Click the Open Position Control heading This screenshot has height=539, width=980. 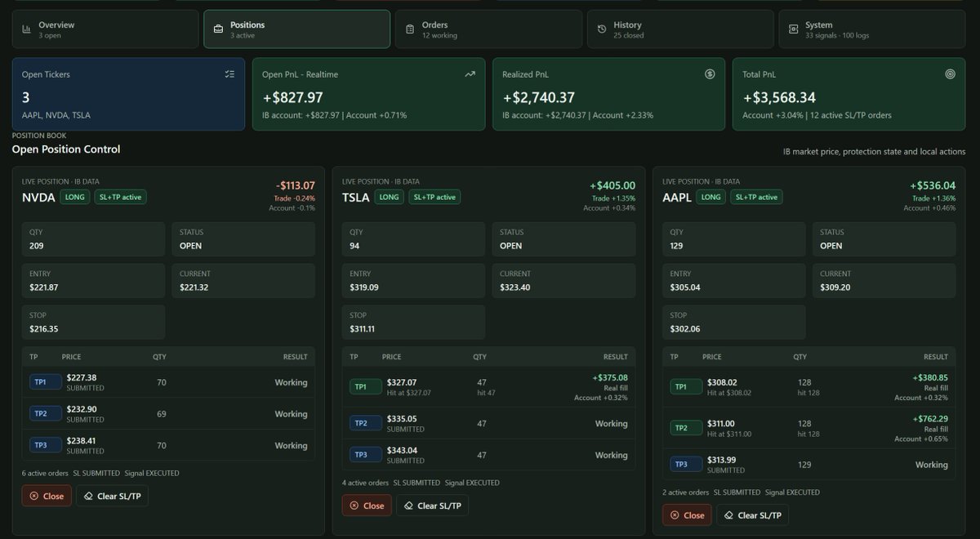coord(66,149)
